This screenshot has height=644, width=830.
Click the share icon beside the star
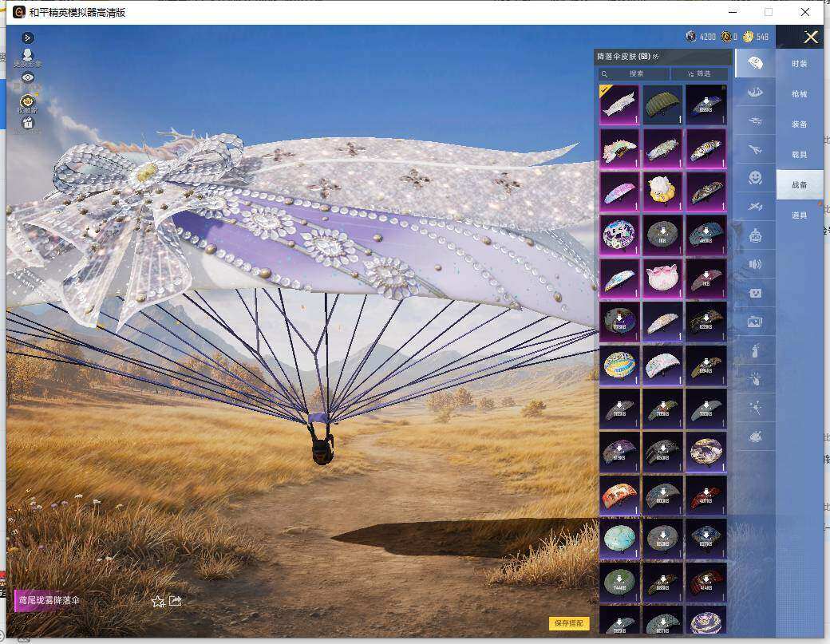tap(176, 601)
